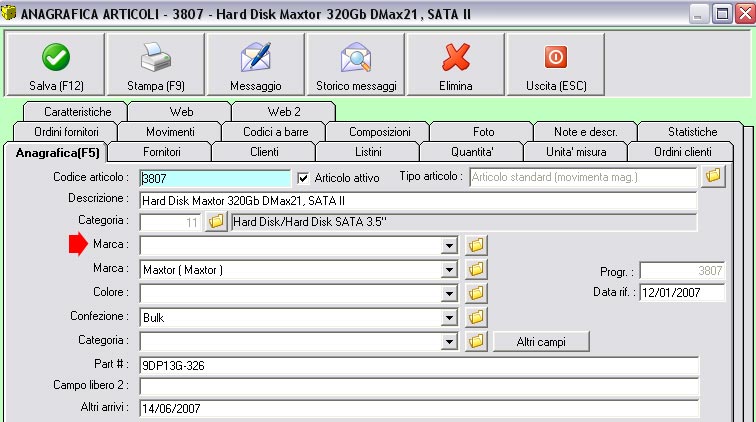Switch to the Fornitori tab
Screen dimensions: 756x422
160,152
